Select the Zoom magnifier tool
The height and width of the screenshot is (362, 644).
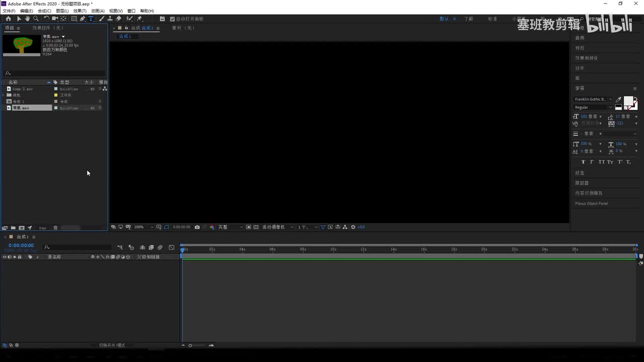coord(36,19)
